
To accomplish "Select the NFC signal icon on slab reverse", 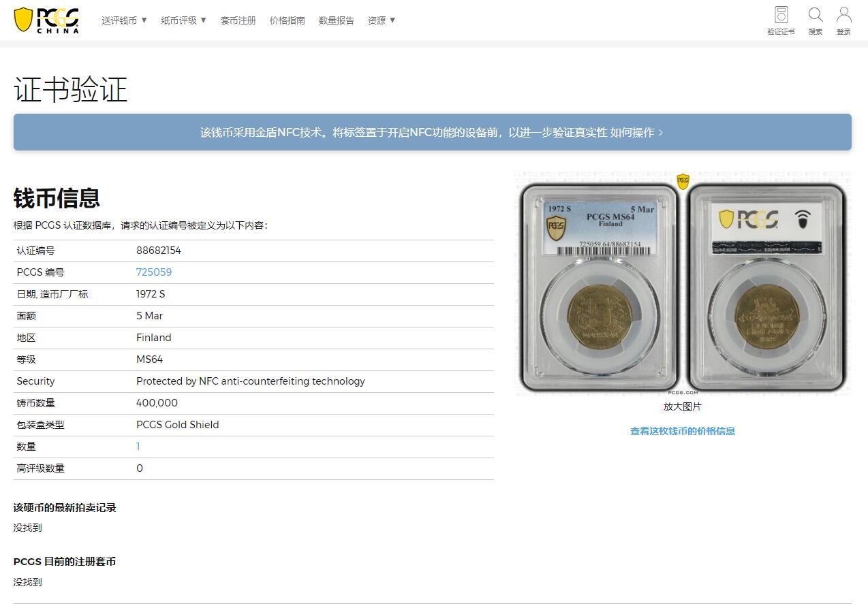I will point(803,219).
